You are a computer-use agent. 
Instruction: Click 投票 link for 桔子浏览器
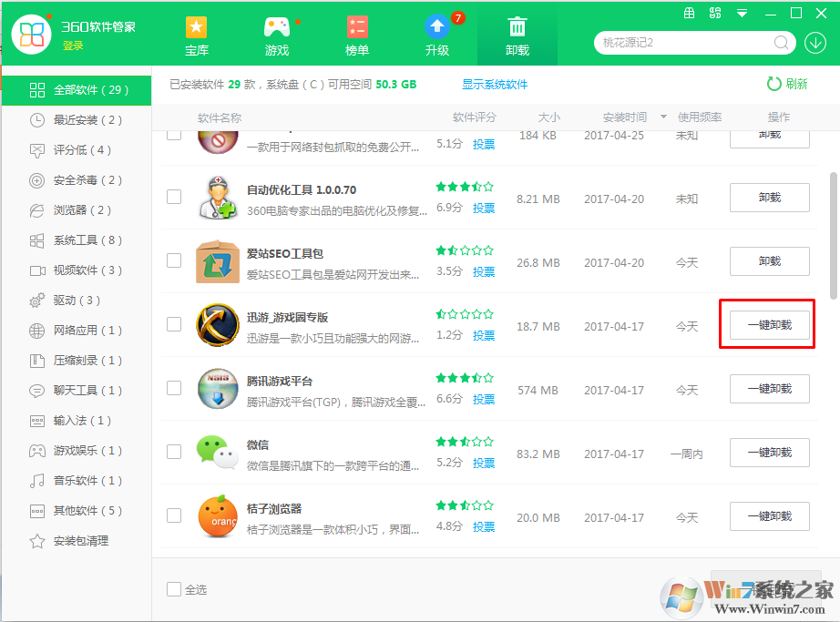483,526
